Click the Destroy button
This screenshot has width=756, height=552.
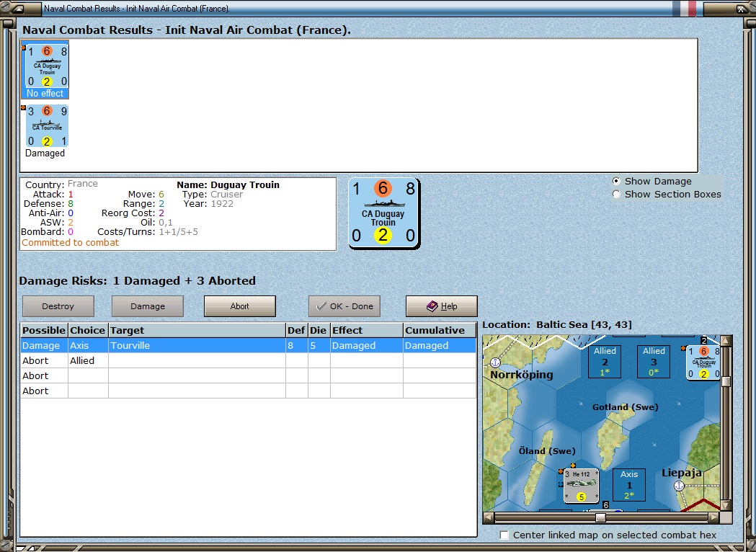[x=58, y=306]
